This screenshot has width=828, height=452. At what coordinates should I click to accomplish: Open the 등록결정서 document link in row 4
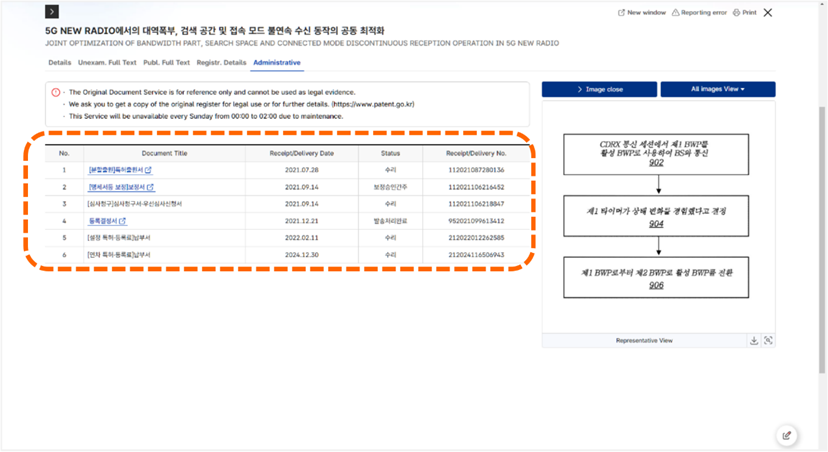pos(107,220)
